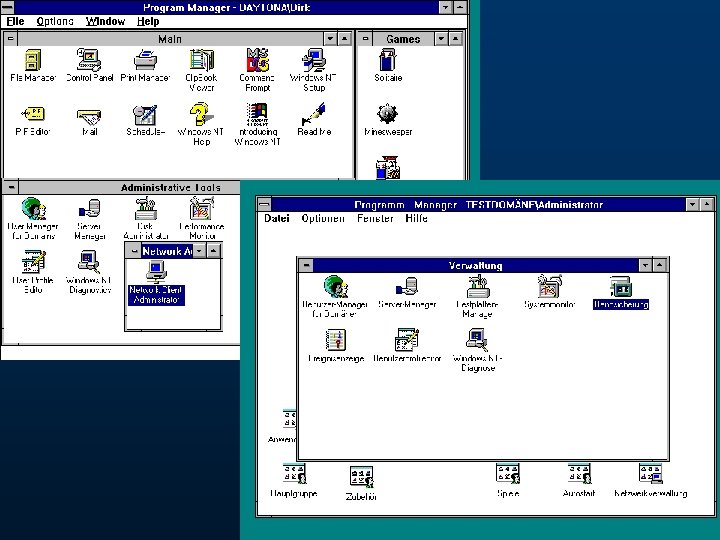Minimize the Main group window
The height and width of the screenshot is (540, 720).
(x=330, y=39)
